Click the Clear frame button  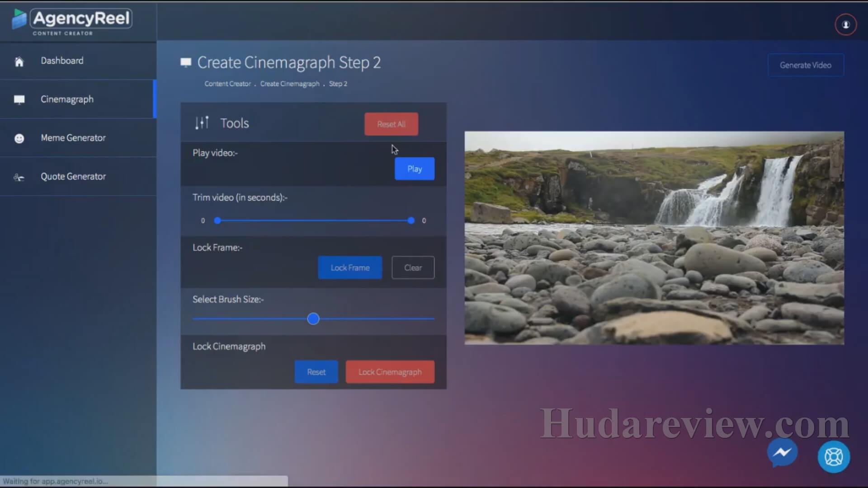[x=413, y=267]
